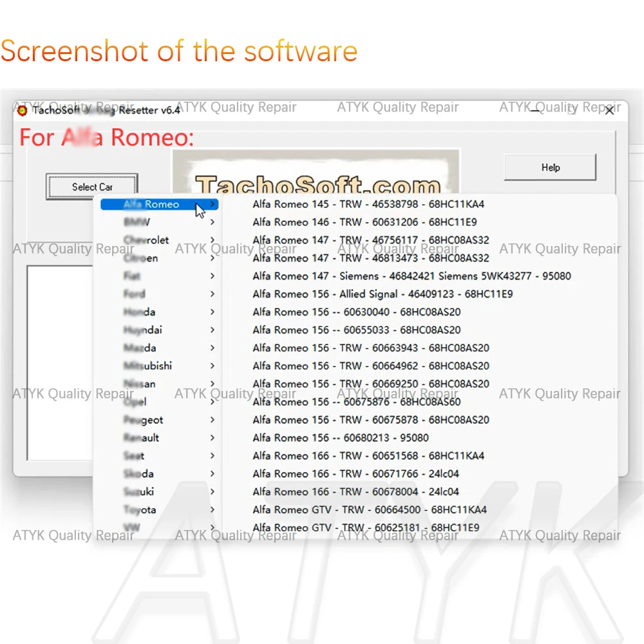
Task: Open the Toyota brand entry
Action: pyautogui.click(x=159, y=509)
